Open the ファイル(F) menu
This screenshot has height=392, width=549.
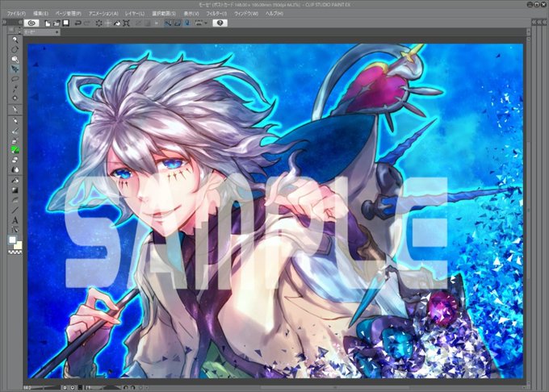click(x=16, y=13)
